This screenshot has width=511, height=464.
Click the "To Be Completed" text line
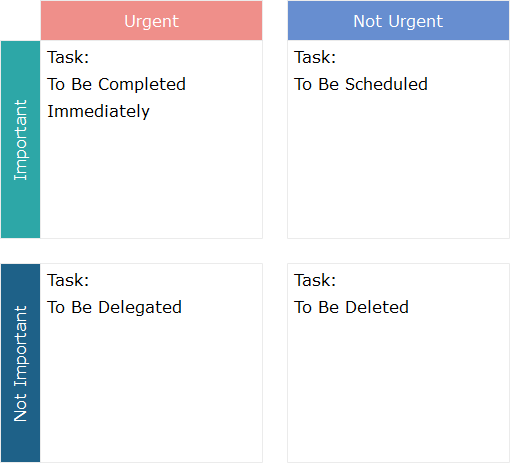click(x=116, y=84)
